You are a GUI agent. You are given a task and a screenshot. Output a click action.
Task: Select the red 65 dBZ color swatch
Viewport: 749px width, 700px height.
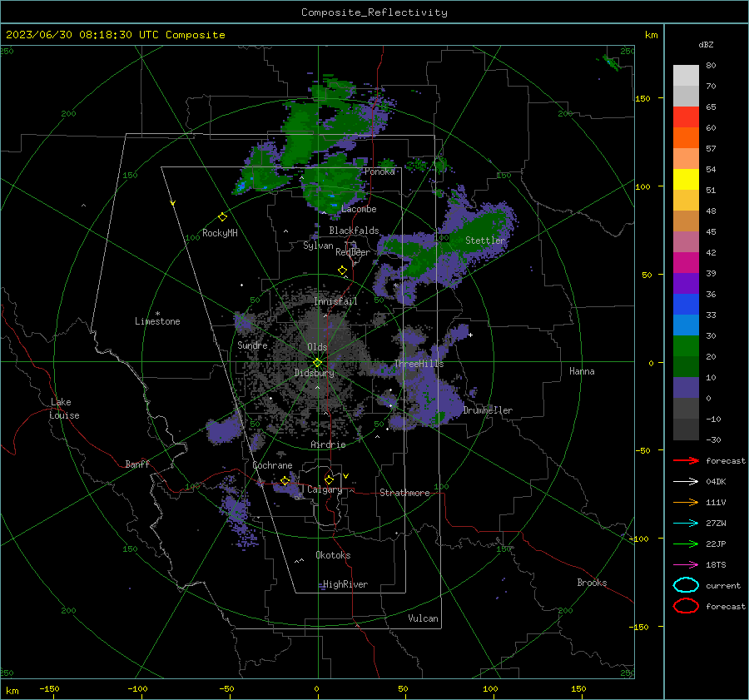(x=686, y=117)
